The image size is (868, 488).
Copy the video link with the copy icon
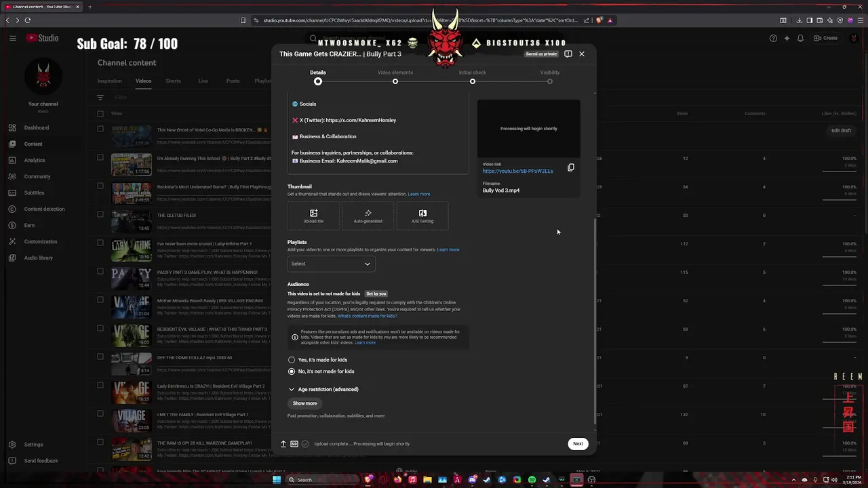[x=571, y=167]
